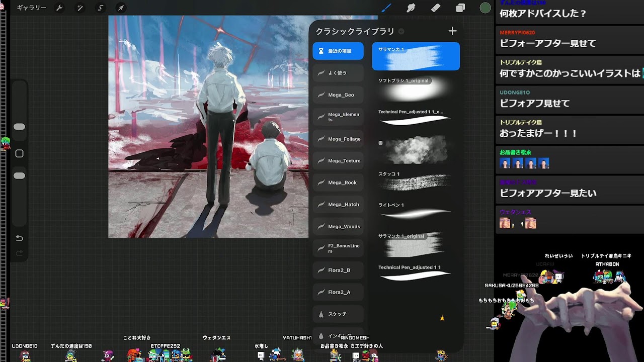The width and height of the screenshot is (644, 362).
Task: Open the ギャラリー gallery view
Action: [31, 8]
